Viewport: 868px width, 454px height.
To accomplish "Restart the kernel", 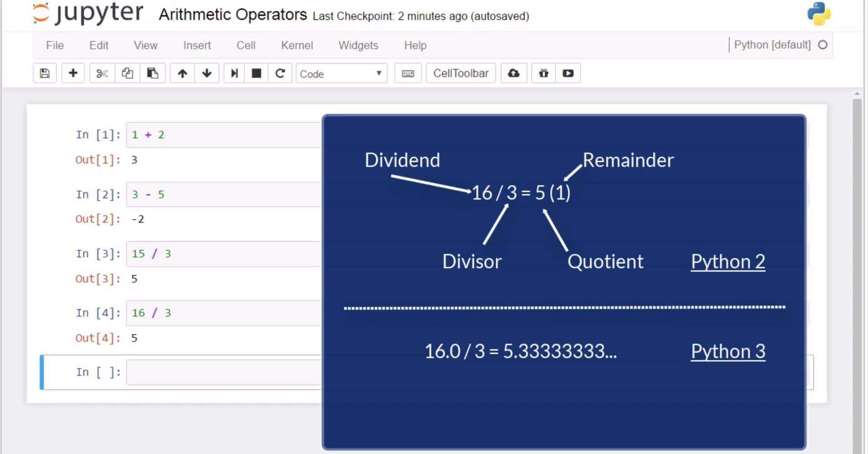I will 280,73.
